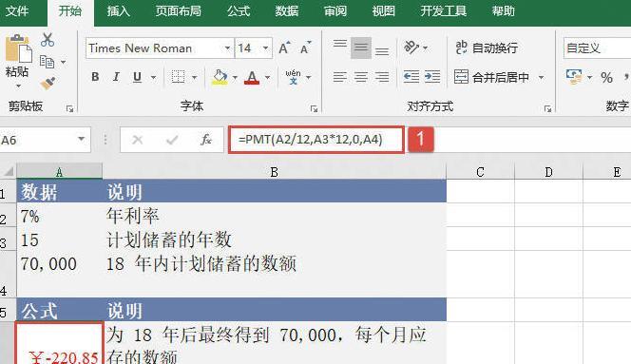Click Merge and Center (合并后居中)
This screenshot has height=364, width=631.
(491, 76)
